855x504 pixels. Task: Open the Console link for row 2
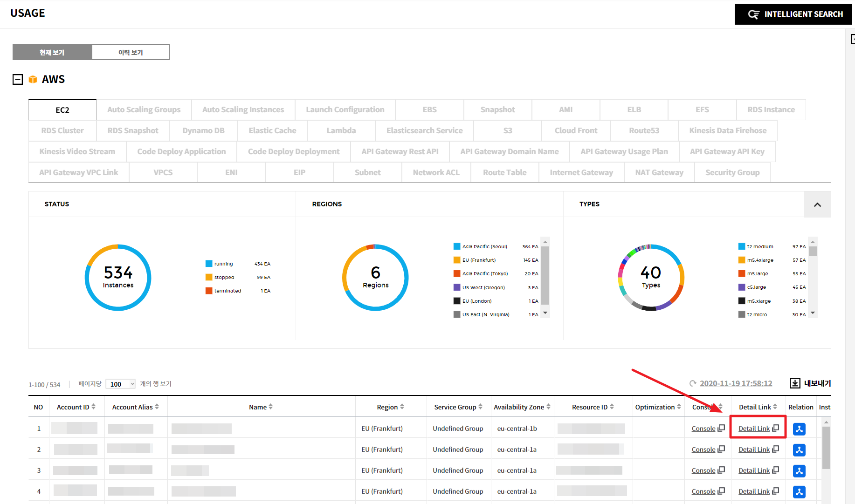click(703, 450)
